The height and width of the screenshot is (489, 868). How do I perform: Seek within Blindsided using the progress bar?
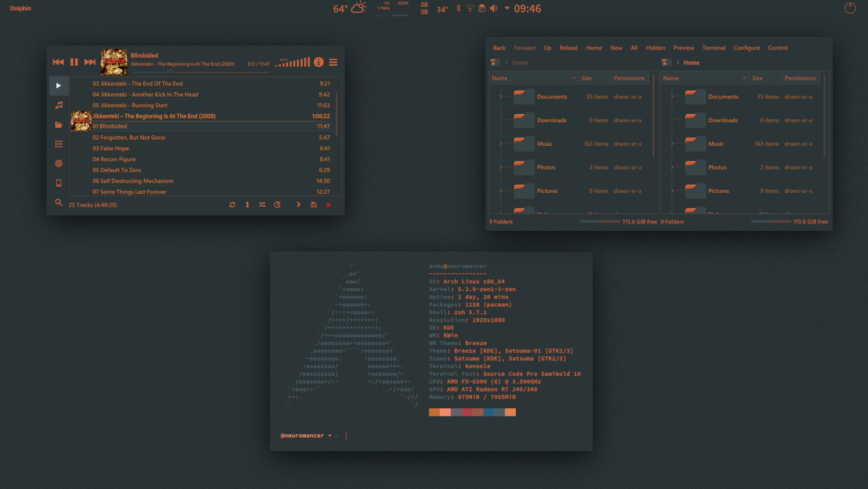(x=200, y=73)
